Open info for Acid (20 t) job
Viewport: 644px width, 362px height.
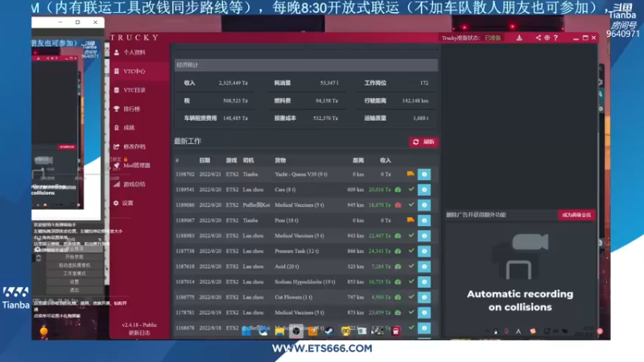(424, 267)
